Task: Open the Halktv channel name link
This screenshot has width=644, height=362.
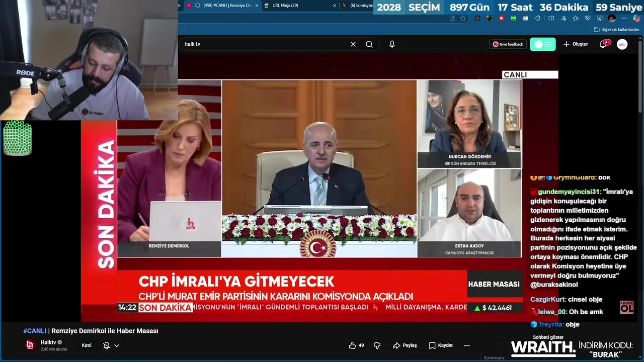Action: pos(48,342)
